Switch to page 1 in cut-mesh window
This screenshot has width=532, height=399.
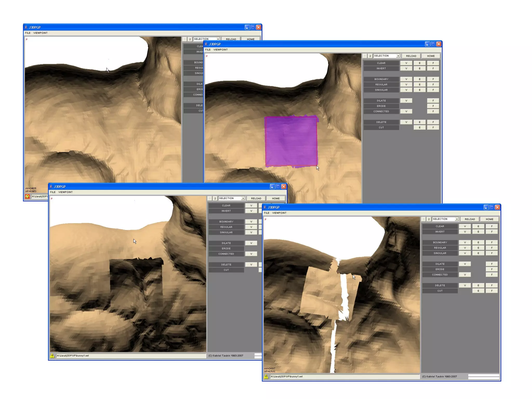click(423, 219)
